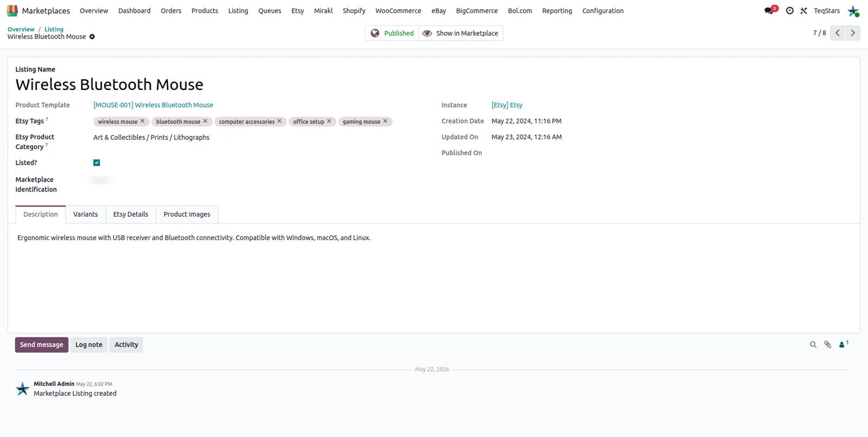Open the debug tools icon

(x=804, y=11)
